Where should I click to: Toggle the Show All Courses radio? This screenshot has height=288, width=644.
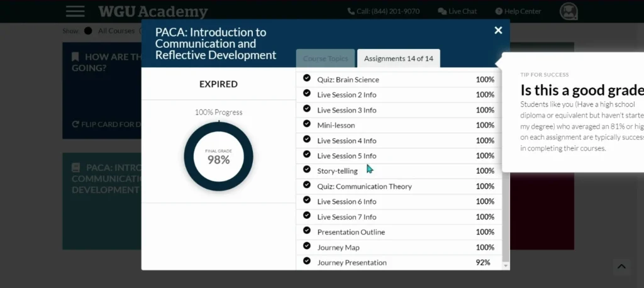pyautogui.click(x=88, y=31)
